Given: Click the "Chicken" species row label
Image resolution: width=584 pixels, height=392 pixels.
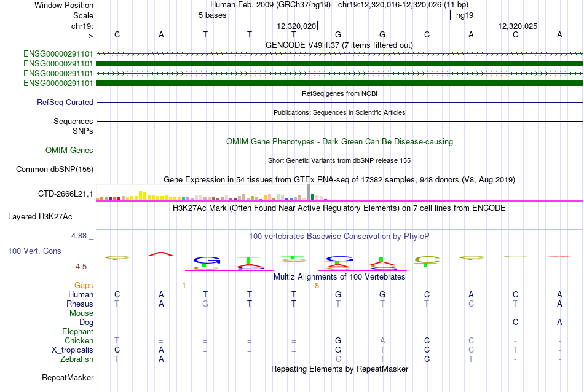Looking at the screenshot, I should coord(79,341).
